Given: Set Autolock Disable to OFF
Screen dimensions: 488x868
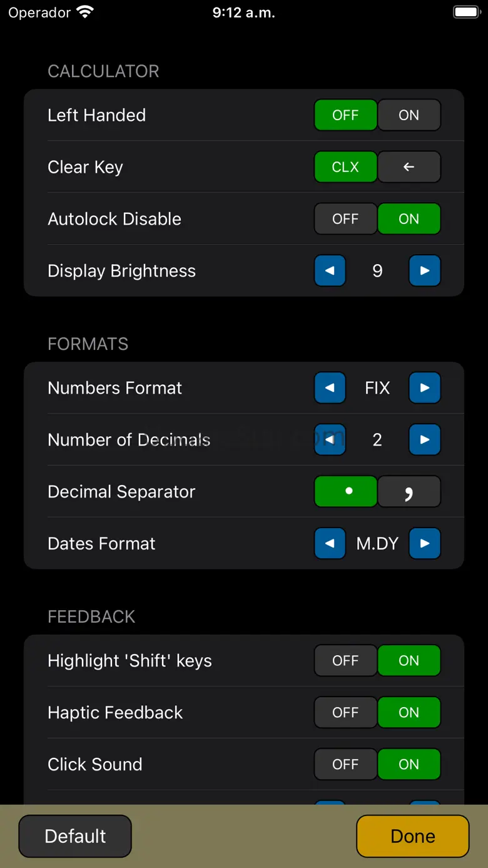Looking at the screenshot, I should click(345, 219).
